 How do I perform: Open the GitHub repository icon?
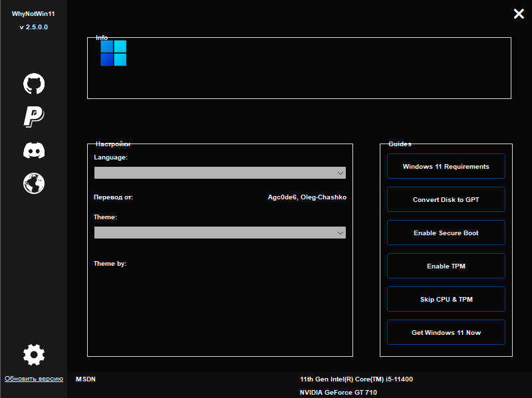[34, 84]
